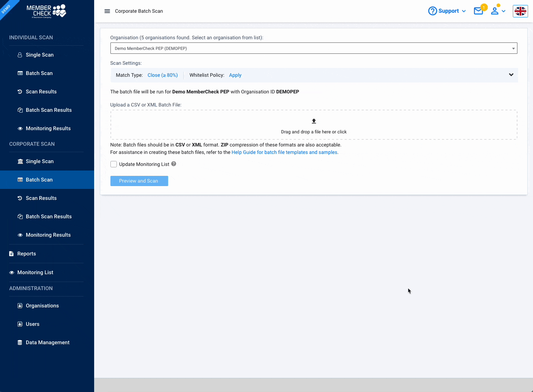Click the Update Monitoring List help icon

[x=174, y=164]
